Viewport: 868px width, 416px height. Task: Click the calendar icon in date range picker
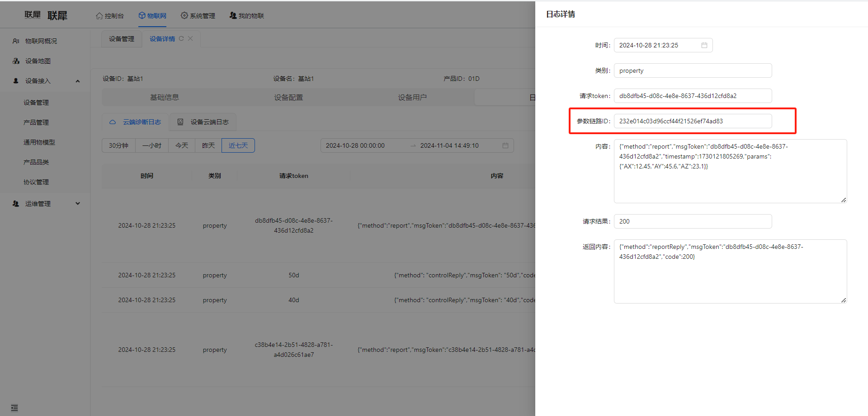505,145
